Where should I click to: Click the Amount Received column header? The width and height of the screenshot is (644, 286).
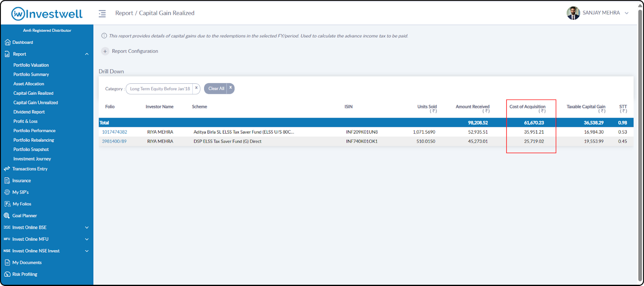click(473, 108)
